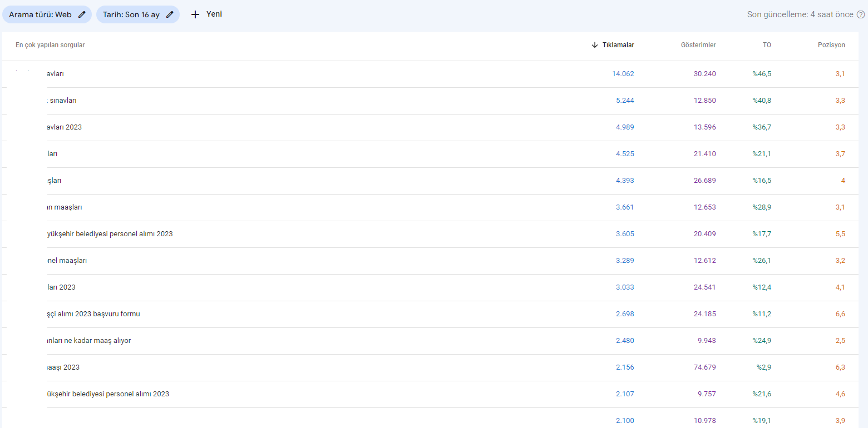Image resolution: width=868 pixels, height=428 pixels.
Task: Click impressions value 12.850
Action: (704, 101)
